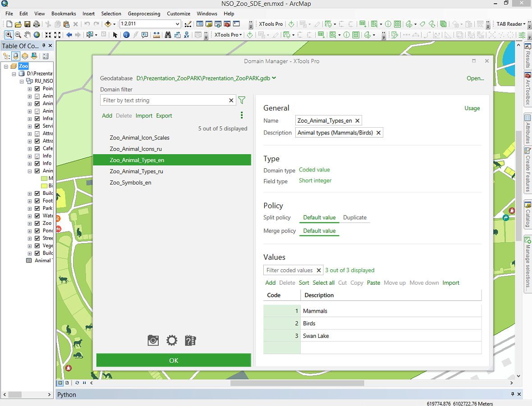The width and height of the screenshot is (532, 406).
Task: Click the Full Extent globe icon
Action: coord(37,35)
